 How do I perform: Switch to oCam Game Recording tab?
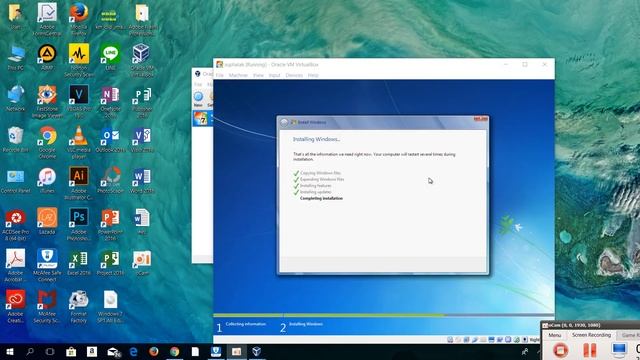(x=629, y=335)
